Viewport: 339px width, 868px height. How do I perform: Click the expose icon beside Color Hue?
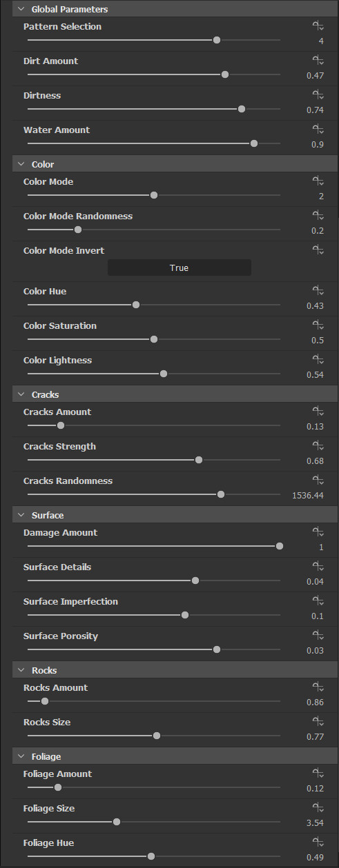(x=318, y=291)
